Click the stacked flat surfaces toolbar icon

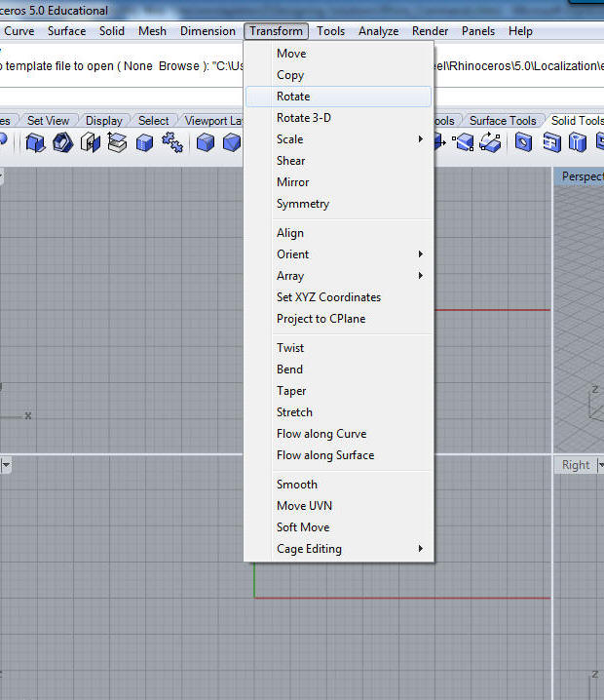(x=118, y=143)
